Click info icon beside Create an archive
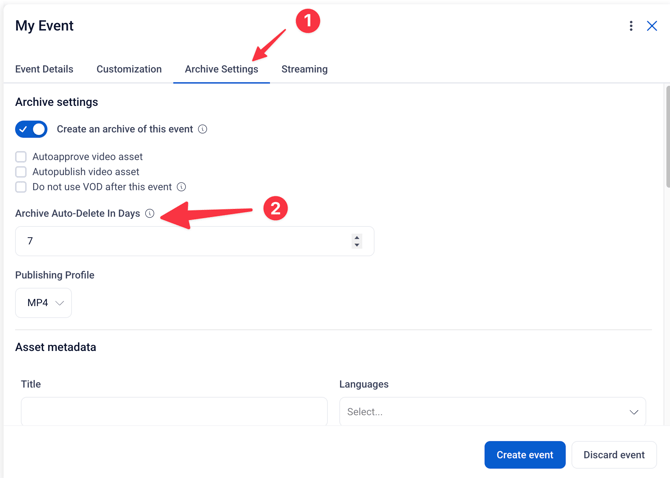The width and height of the screenshot is (670, 478). (x=203, y=129)
